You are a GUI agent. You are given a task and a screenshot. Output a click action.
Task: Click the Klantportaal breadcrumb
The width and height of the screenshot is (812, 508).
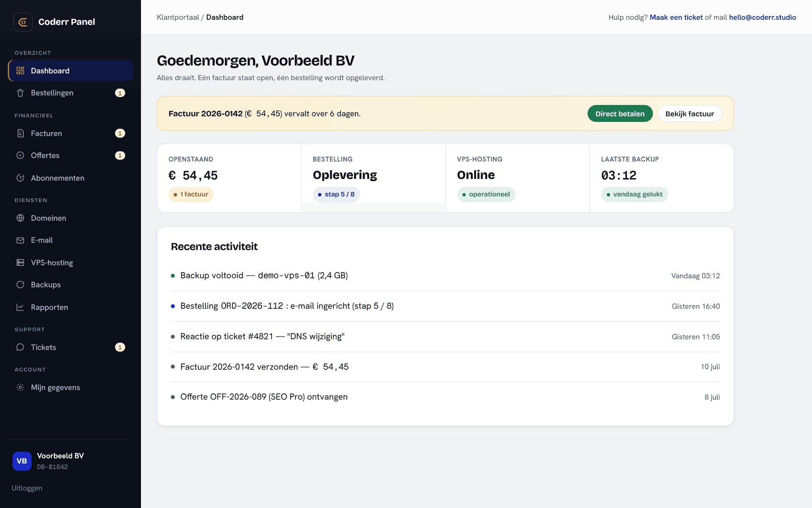(x=178, y=17)
